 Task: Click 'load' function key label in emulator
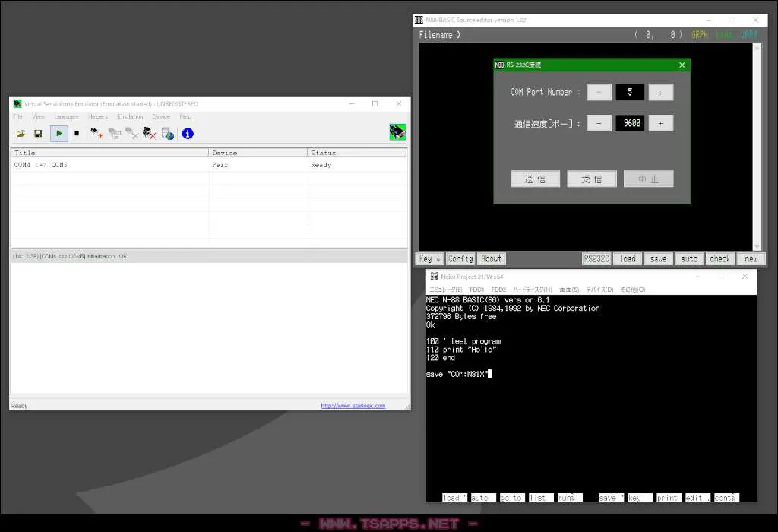point(454,497)
